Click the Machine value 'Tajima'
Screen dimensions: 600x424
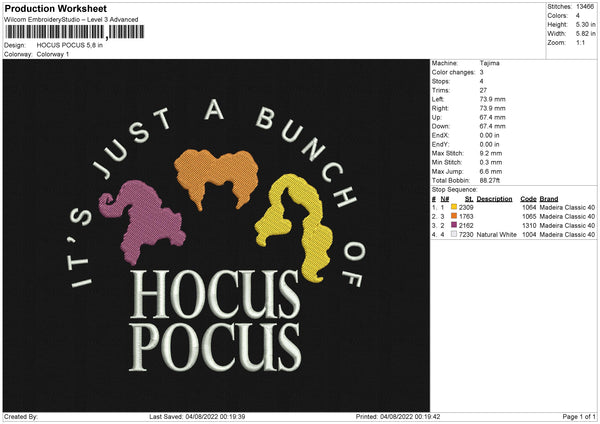click(x=489, y=63)
